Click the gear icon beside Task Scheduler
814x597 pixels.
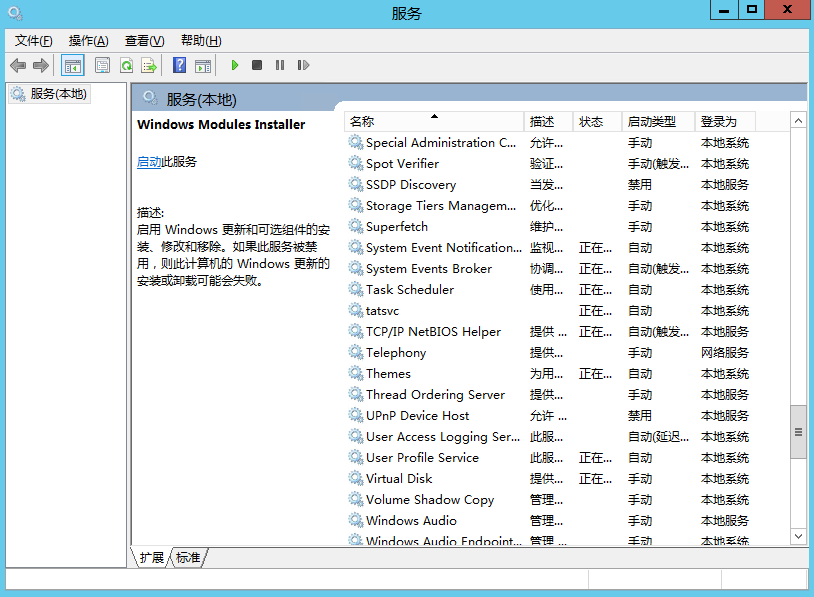point(356,289)
